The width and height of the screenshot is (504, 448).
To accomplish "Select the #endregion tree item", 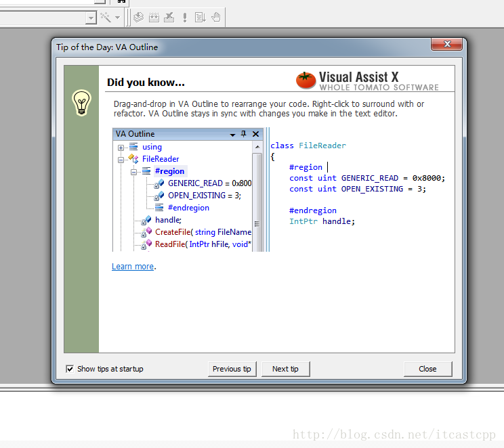I will (188, 208).
